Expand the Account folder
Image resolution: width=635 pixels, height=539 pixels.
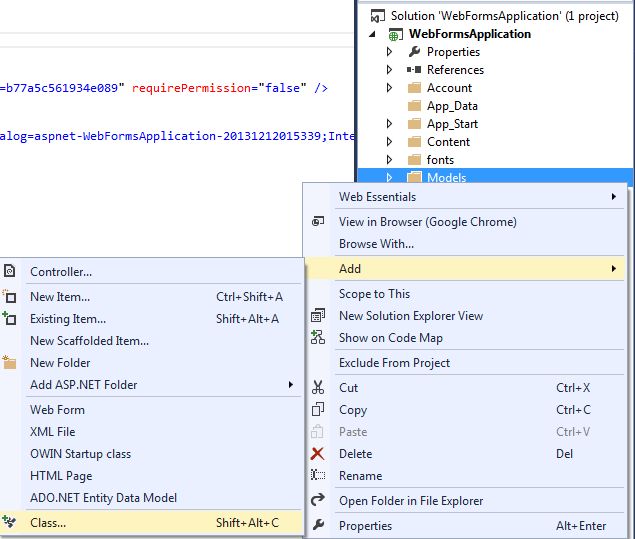pyautogui.click(x=389, y=87)
